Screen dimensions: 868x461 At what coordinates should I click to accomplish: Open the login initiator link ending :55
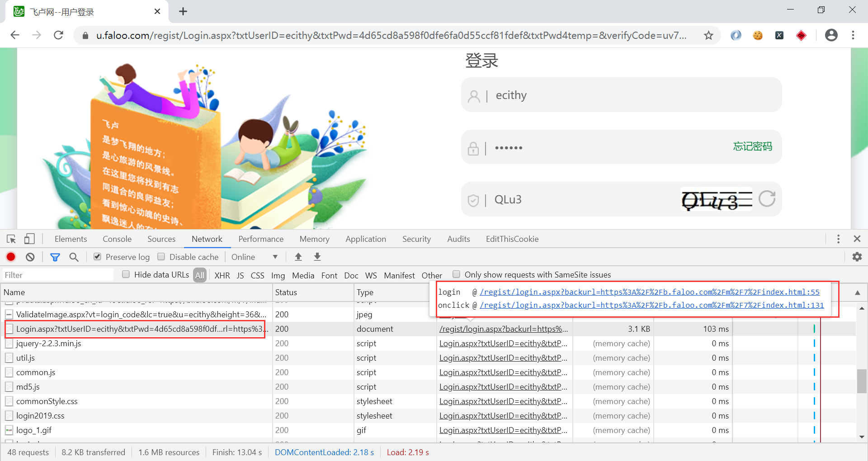650,292
